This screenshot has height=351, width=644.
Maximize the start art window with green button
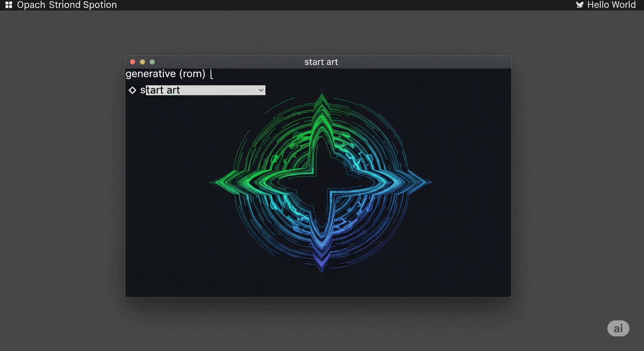coord(152,62)
